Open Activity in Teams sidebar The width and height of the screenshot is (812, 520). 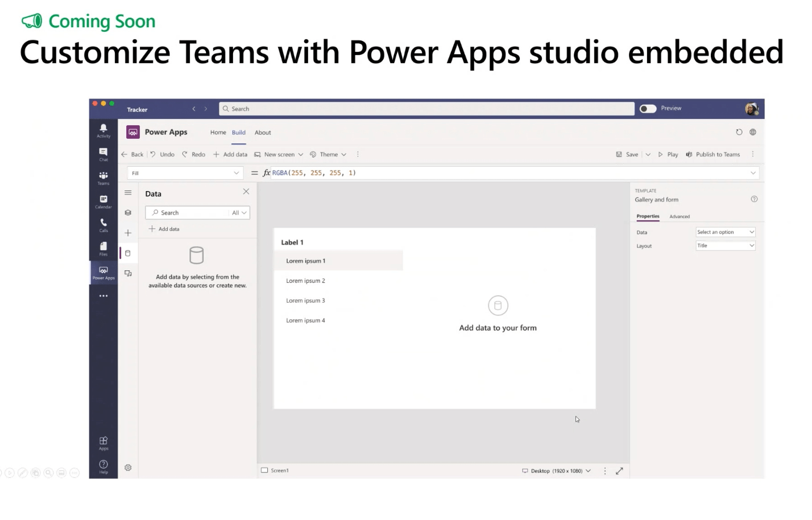pos(103,131)
